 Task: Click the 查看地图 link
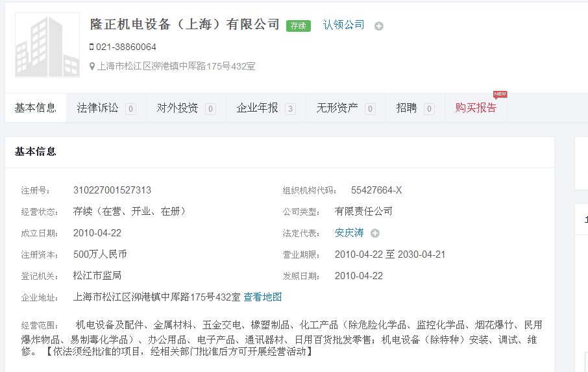tap(263, 297)
